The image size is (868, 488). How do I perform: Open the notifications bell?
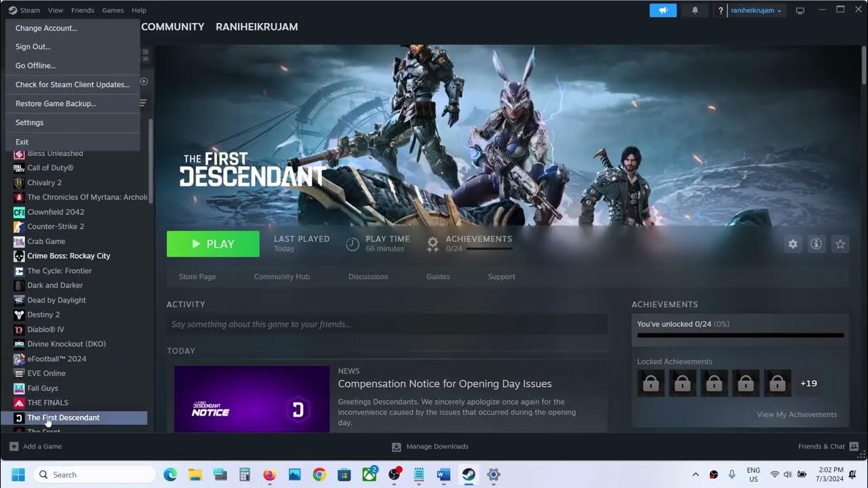(x=695, y=10)
